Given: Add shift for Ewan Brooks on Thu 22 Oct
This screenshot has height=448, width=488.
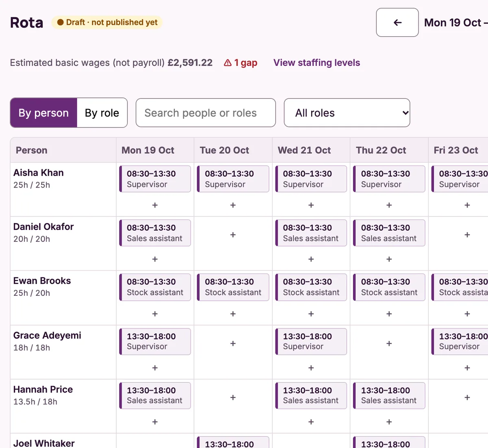Looking at the screenshot, I should [389, 314].
